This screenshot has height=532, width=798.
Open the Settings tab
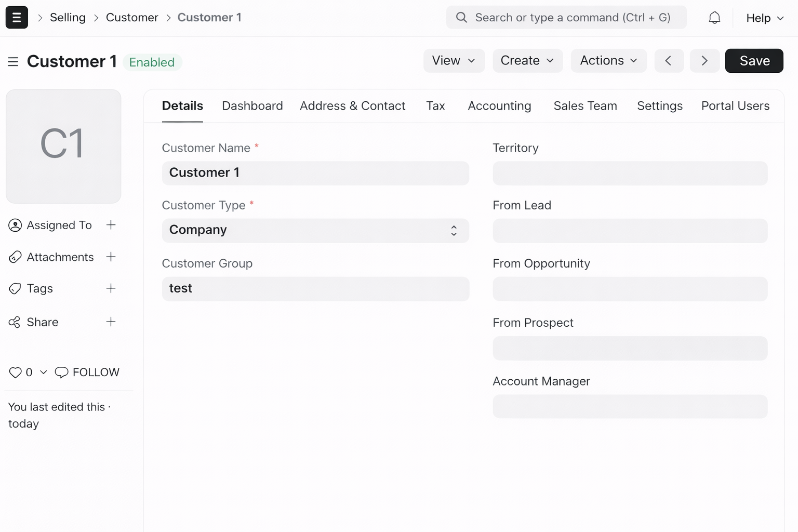coord(660,106)
